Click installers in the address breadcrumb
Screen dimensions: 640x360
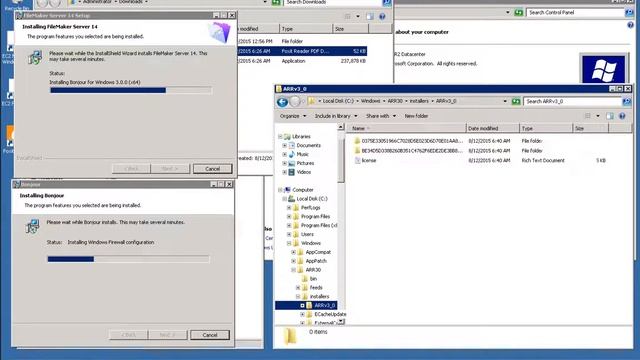(x=419, y=101)
